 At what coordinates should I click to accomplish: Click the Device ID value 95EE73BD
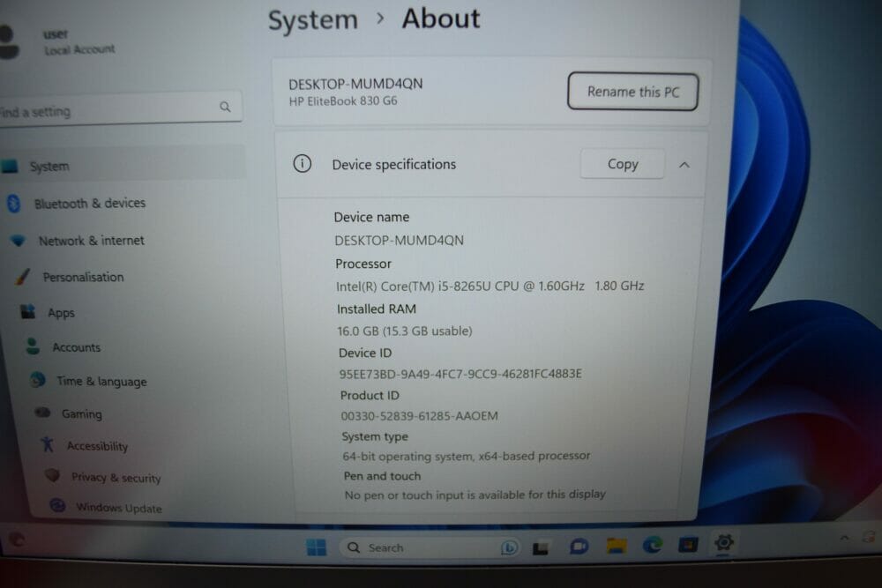460,374
